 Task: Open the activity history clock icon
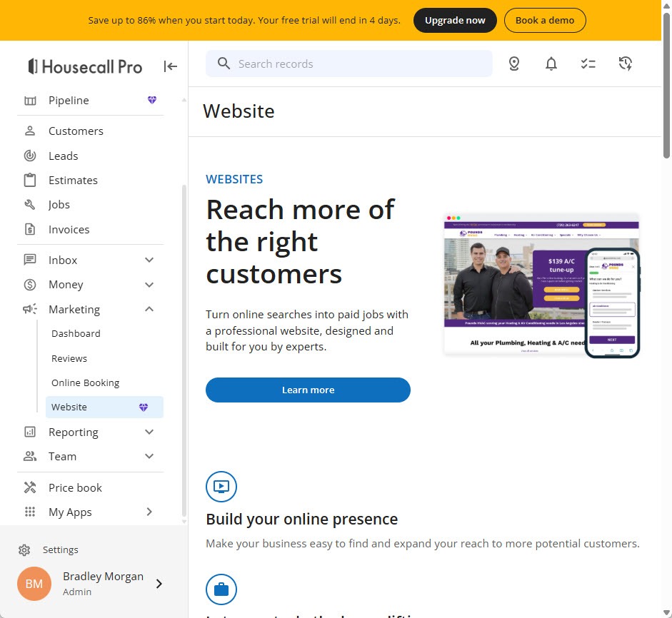coord(626,64)
